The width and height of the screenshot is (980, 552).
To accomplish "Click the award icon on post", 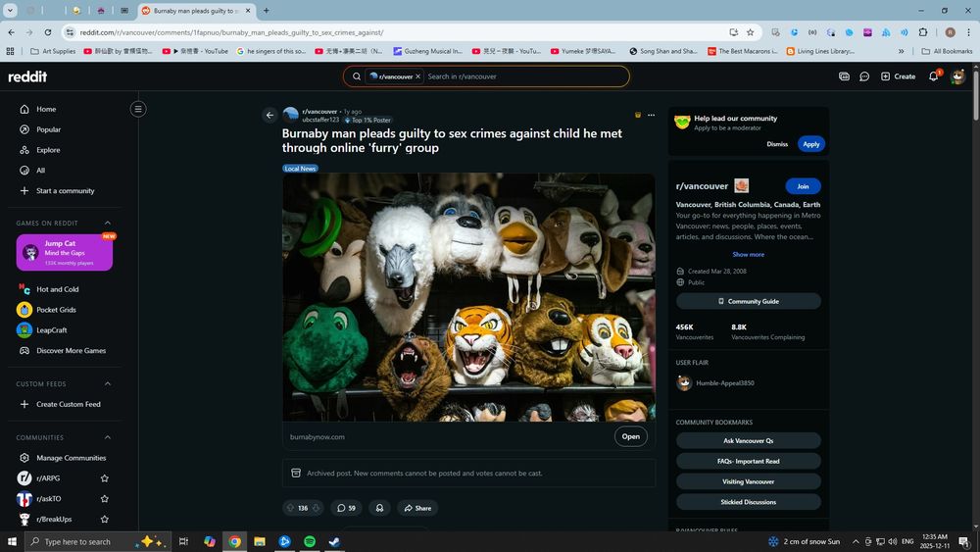I will [x=379, y=508].
